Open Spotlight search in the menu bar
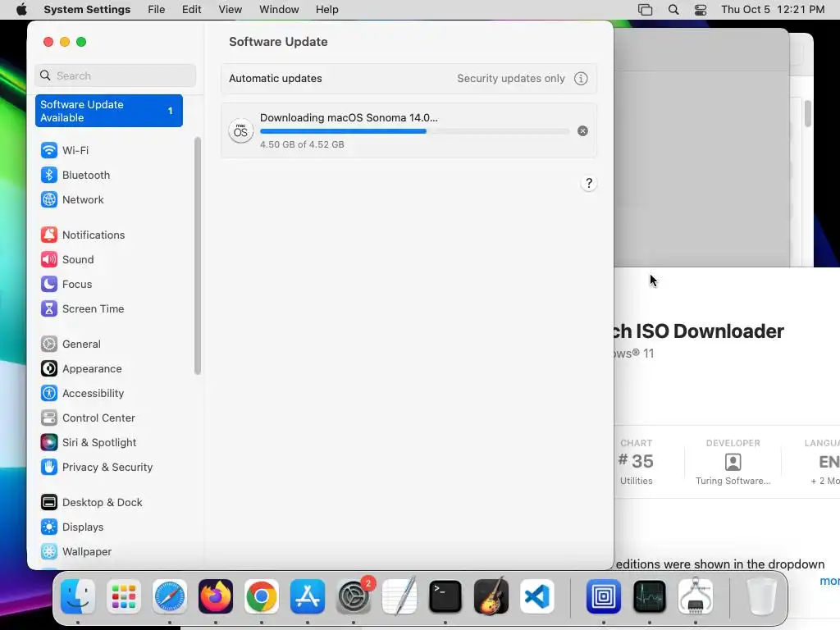This screenshot has height=630, width=840. 673,10
